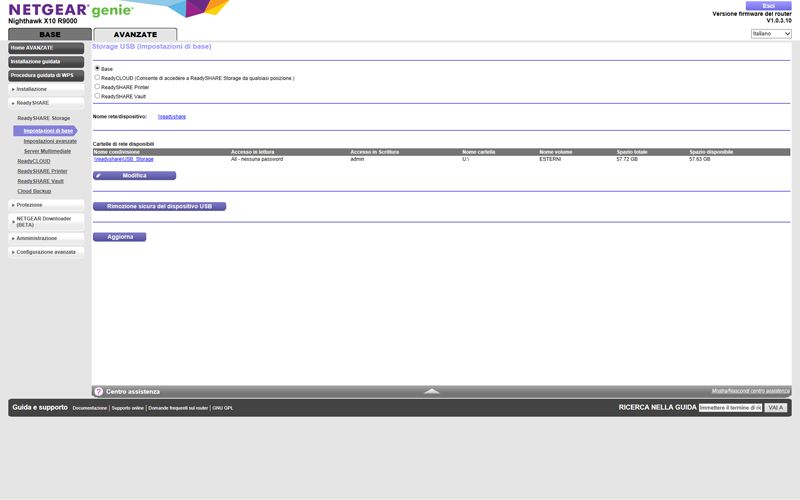Click the 'Nome volume' column header
800x500 pixels.
coord(556,152)
